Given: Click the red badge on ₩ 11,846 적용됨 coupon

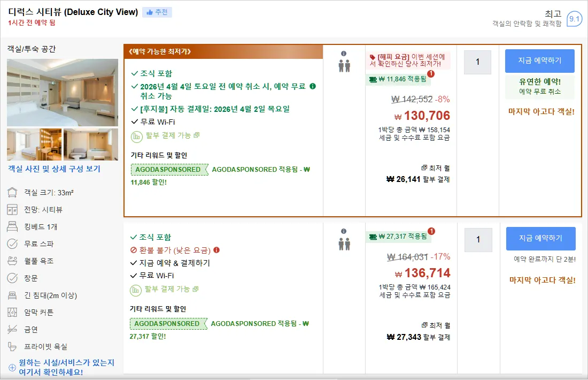Looking at the screenshot, I should pyautogui.click(x=431, y=74).
